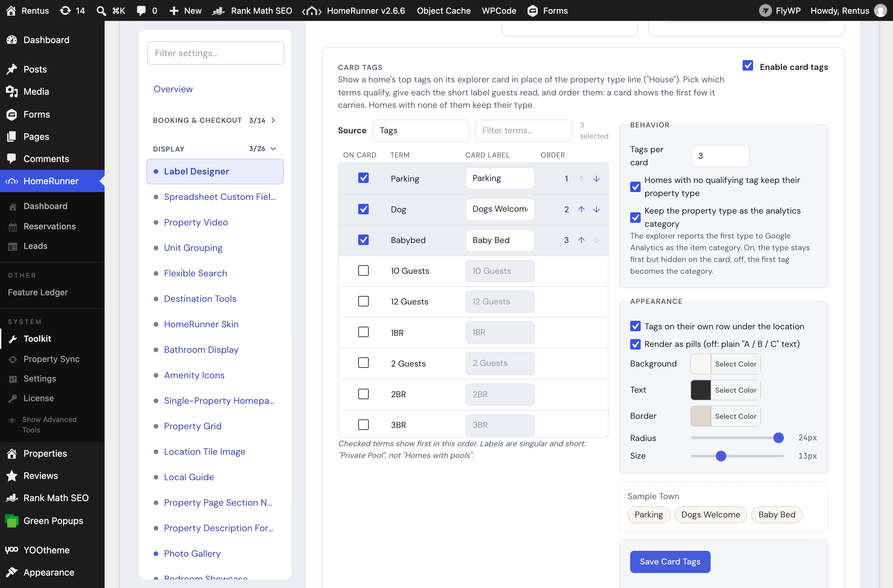893x588 pixels.
Task: Click Select Color for Background
Action: tap(735, 364)
